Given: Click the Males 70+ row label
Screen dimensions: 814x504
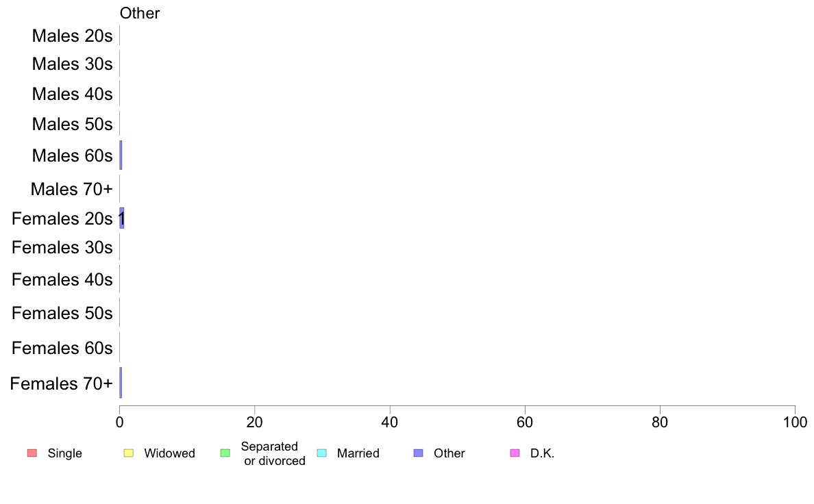Looking at the screenshot, I should pos(72,189).
